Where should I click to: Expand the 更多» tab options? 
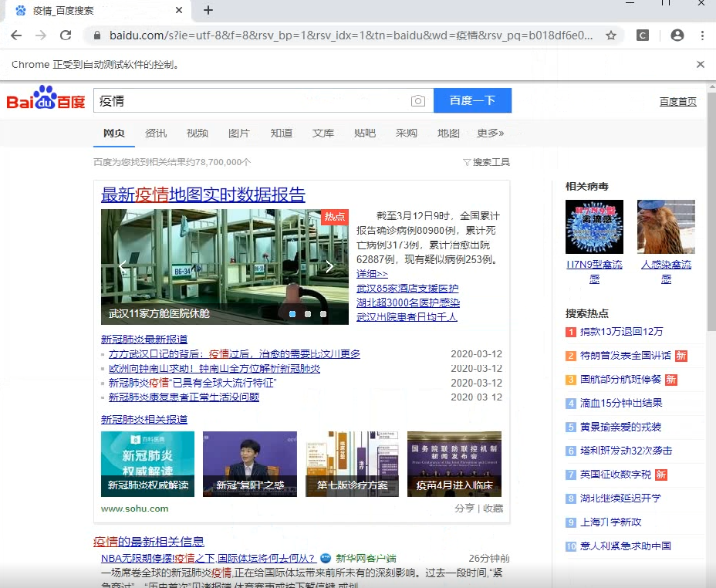[491, 133]
